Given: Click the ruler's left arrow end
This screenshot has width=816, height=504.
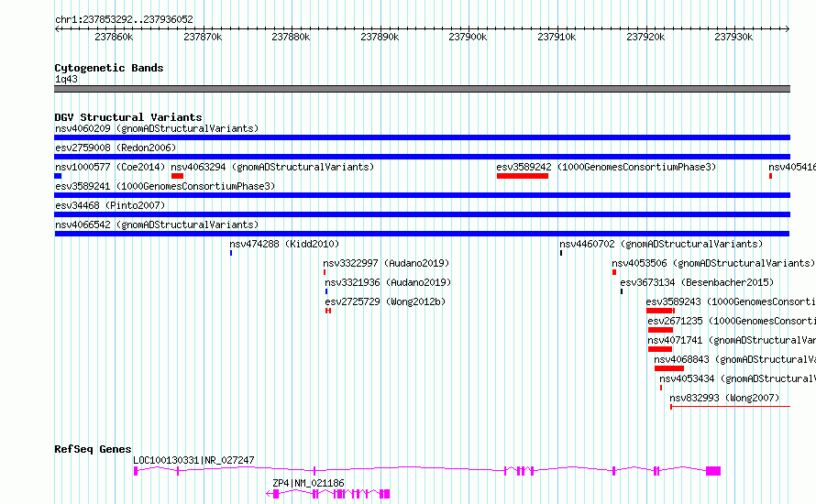Looking at the screenshot, I should (x=57, y=29).
